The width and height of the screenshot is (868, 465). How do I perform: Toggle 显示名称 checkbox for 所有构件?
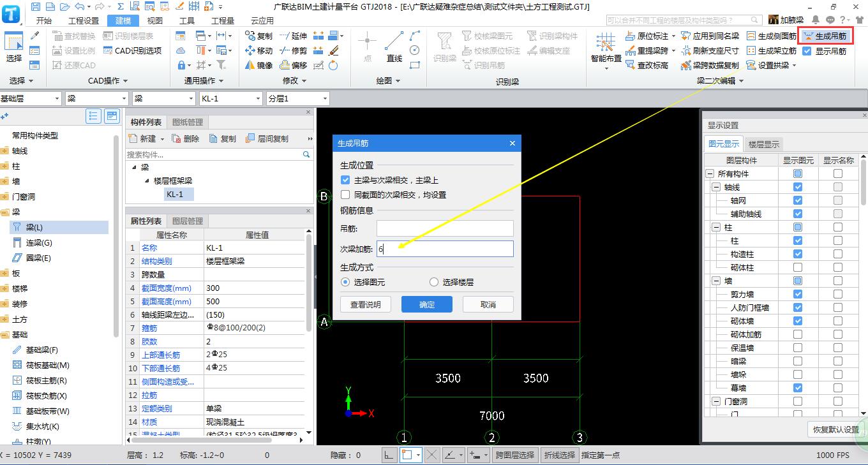838,173
